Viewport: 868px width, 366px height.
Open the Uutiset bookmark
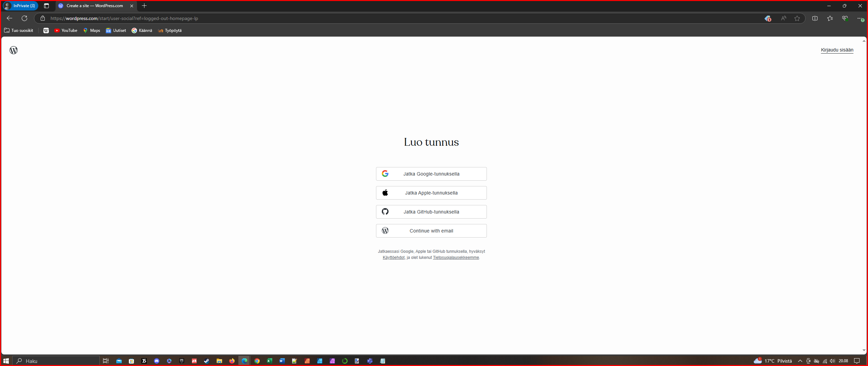116,30
